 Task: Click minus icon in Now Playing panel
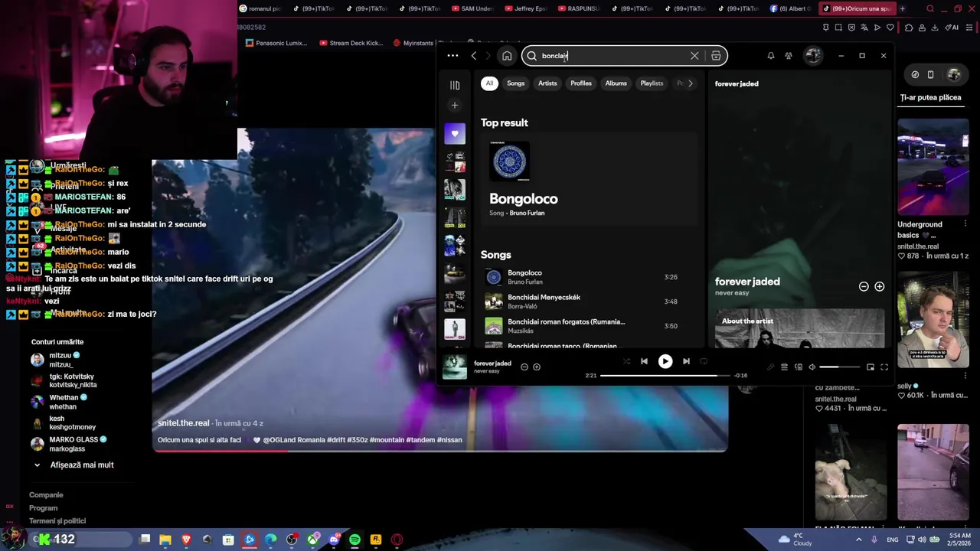coord(864,286)
